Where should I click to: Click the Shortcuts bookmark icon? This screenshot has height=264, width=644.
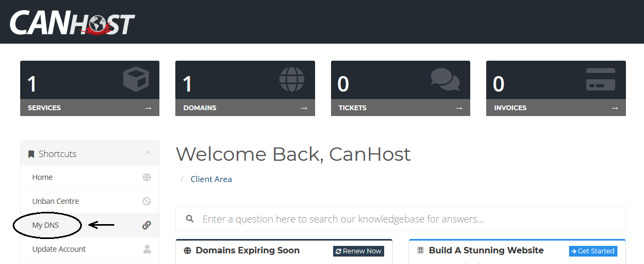(31, 154)
